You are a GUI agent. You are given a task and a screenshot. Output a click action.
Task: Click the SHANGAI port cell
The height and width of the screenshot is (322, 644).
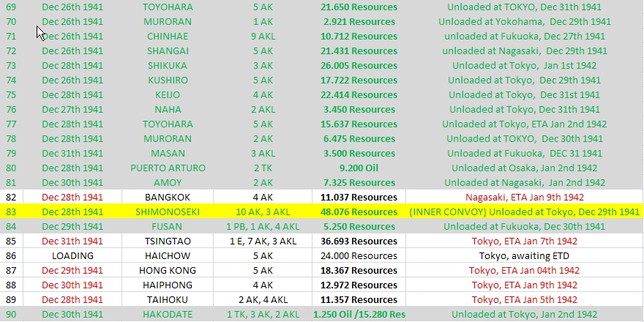point(168,51)
